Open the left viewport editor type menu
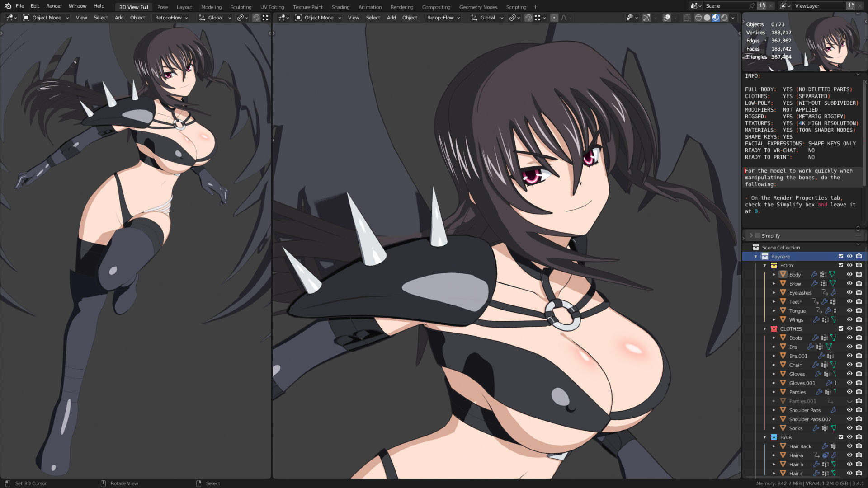Viewport: 868px width, 488px height. (x=11, y=18)
